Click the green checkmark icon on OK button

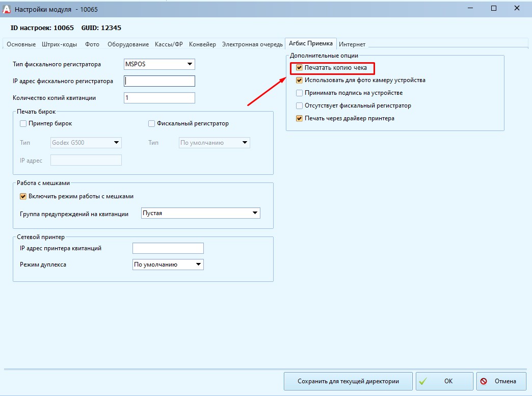(x=423, y=381)
